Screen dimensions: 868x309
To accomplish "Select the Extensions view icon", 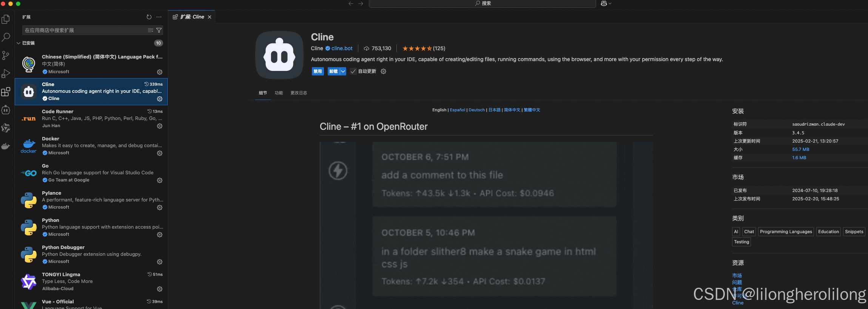I will pyautogui.click(x=6, y=92).
